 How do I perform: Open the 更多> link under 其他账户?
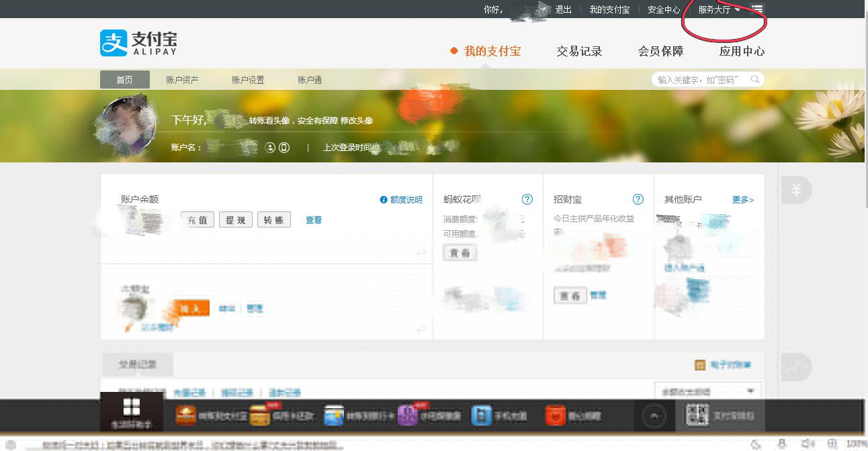743,200
